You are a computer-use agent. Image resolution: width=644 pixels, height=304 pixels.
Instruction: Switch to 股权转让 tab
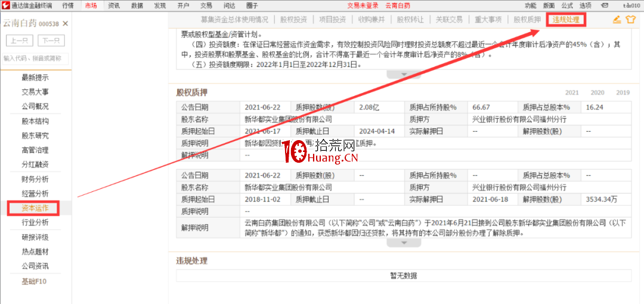[410, 20]
